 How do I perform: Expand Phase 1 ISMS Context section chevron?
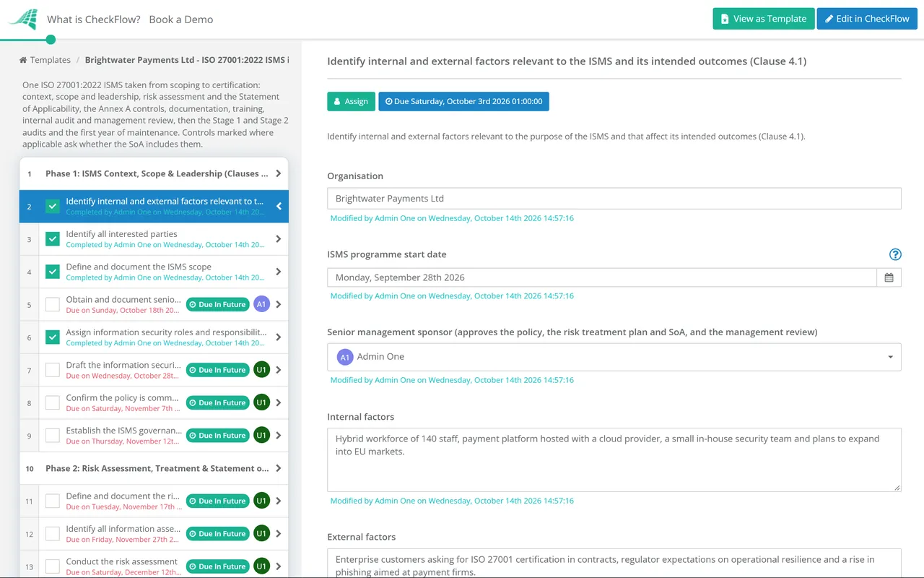279,174
